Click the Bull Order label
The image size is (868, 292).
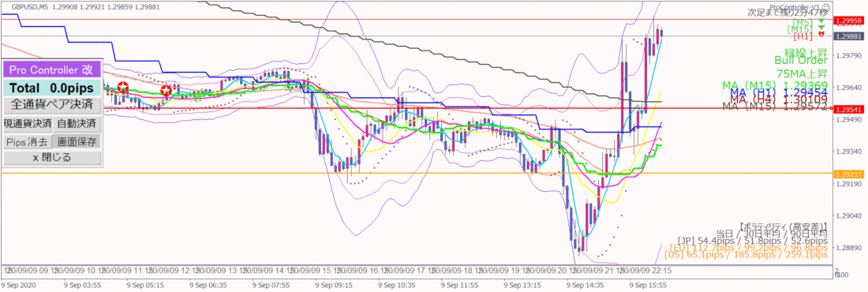tap(801, 60)
